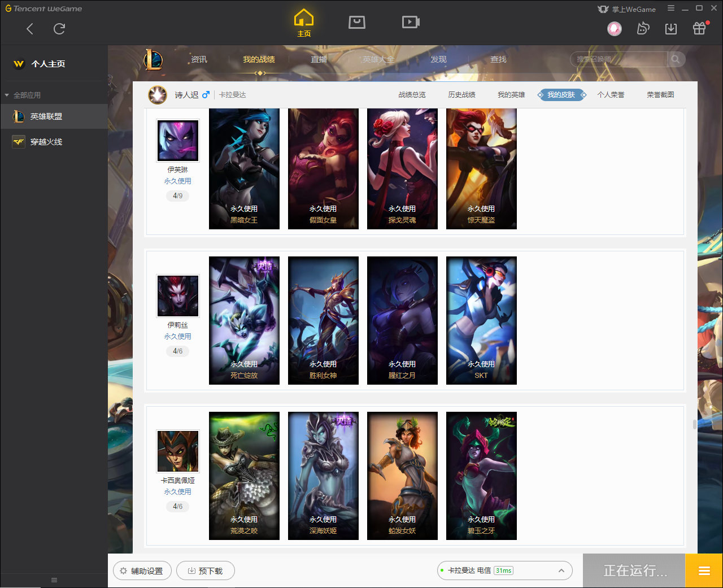This screenshot has width=723, height=588.
Task: Click the male gender icon by 诗人迟
Action: 206,95
